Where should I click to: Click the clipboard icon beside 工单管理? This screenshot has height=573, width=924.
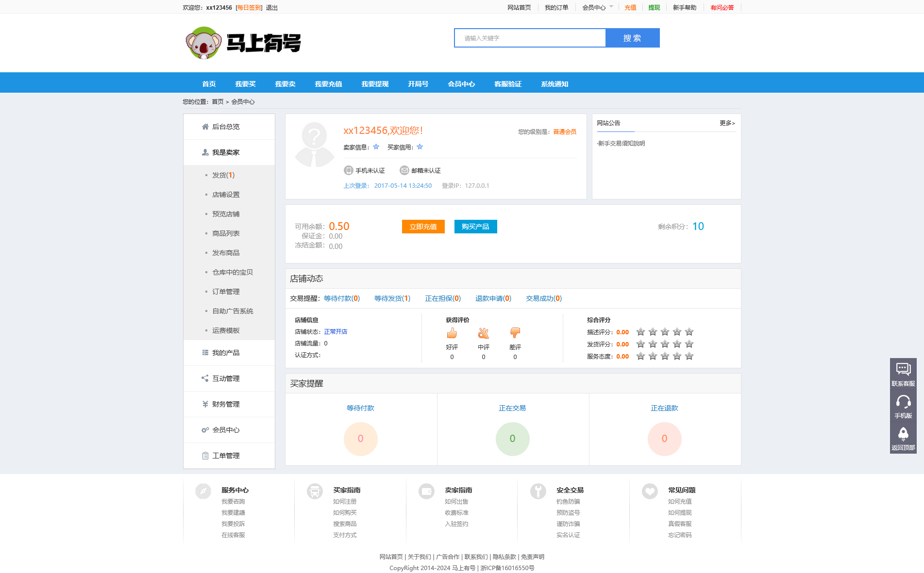pos(205,456)
